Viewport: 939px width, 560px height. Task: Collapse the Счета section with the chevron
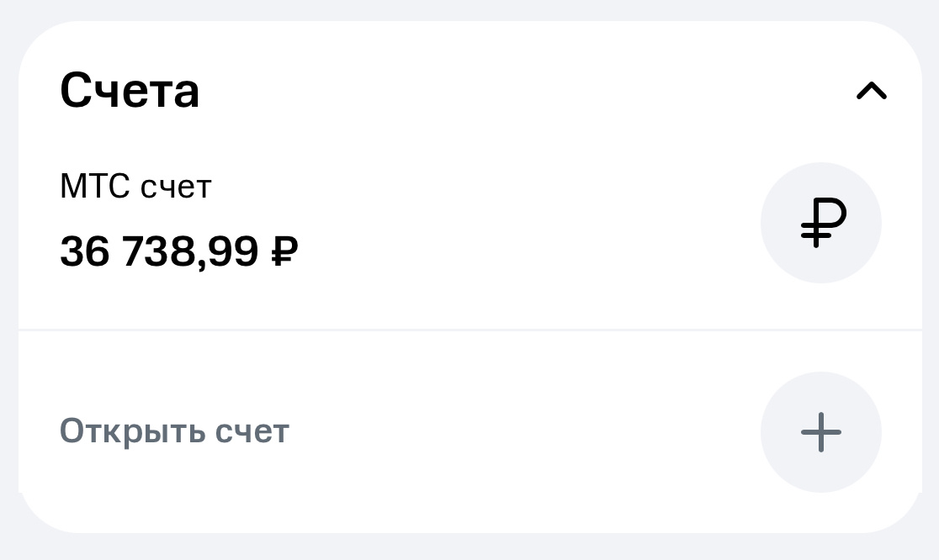(x=871, y=91)
